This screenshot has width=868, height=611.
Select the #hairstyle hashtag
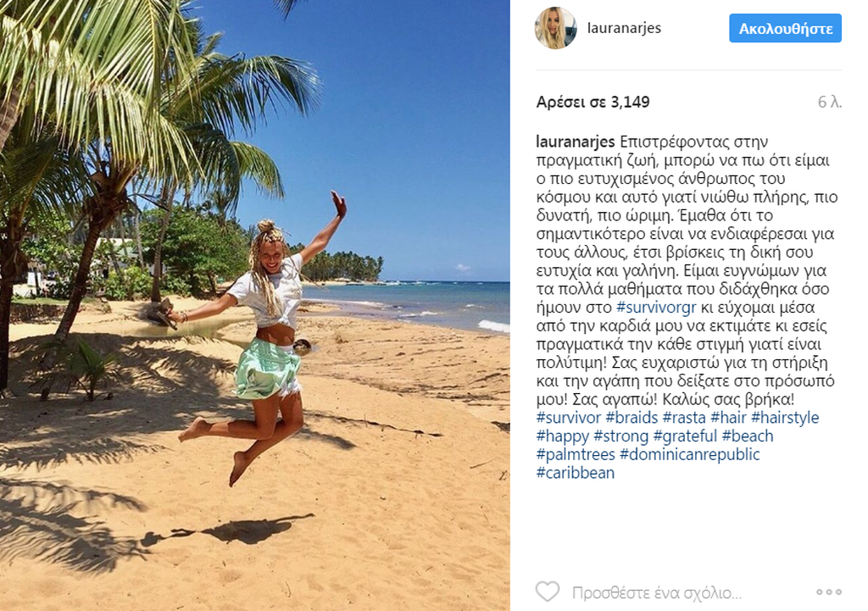[784, 417]
